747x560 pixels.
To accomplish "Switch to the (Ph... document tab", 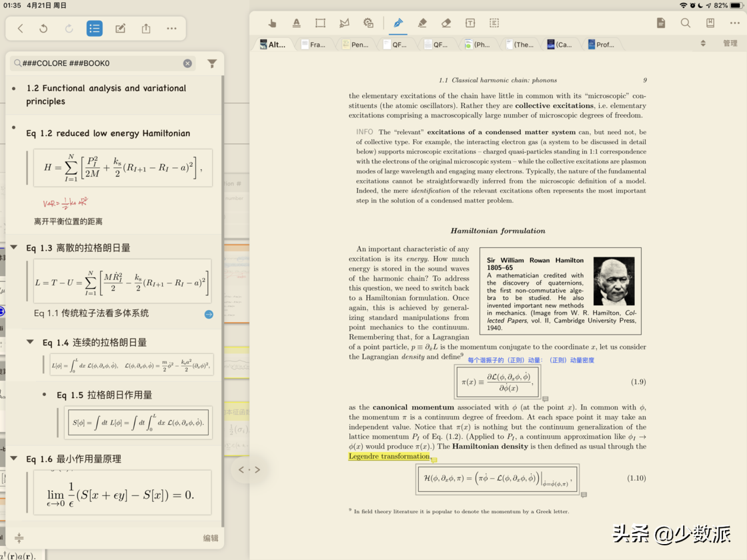I will click(x=478, y=44).
